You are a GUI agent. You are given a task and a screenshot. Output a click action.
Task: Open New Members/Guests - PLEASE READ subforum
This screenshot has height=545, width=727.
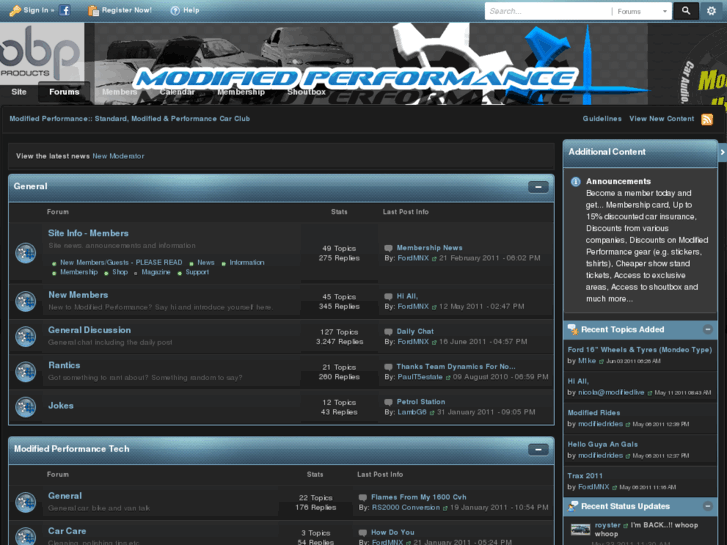[121, 263]
